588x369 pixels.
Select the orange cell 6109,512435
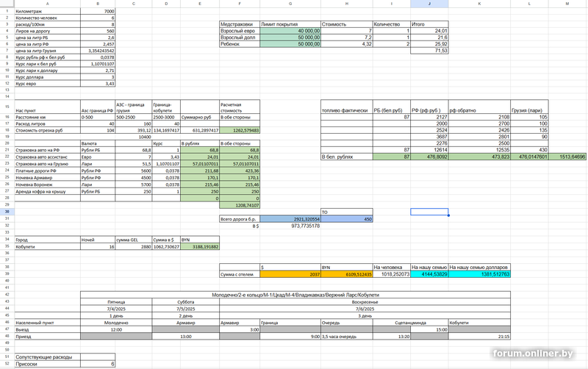pyautogui.click(x=347, y=274)
